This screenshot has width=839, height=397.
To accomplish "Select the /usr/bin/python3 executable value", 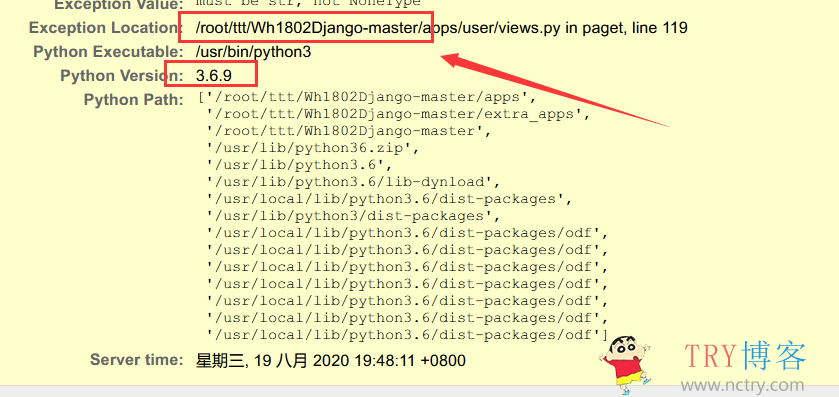I will [x=253, y=52].
